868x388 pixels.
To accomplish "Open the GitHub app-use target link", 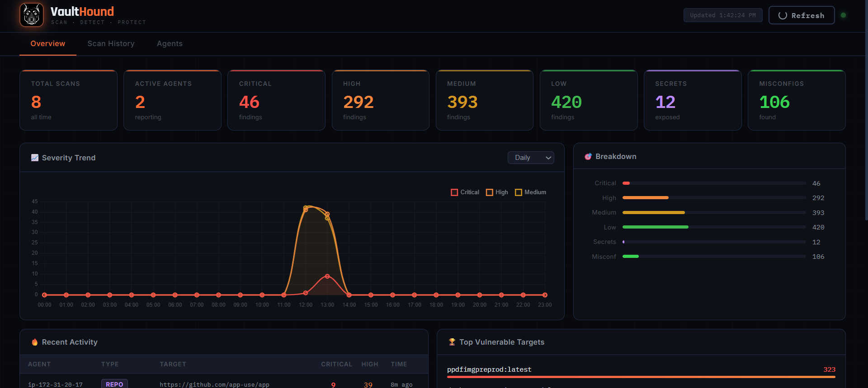I will [x=214, y=384].
